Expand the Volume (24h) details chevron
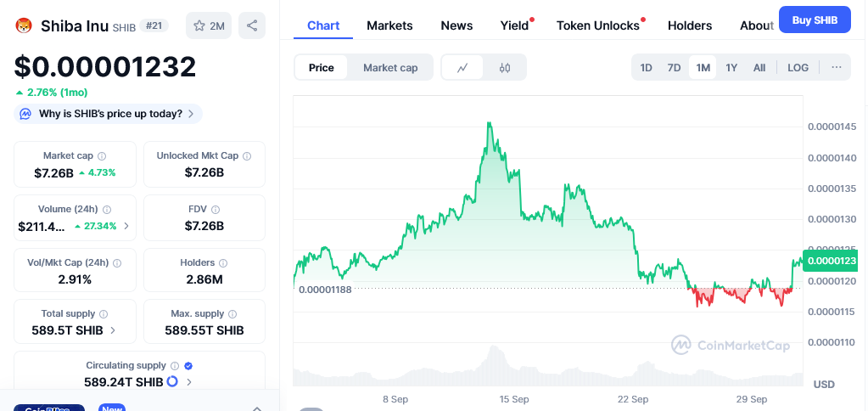This screenshot has width=868, height=411. click(x=127, y=226)
